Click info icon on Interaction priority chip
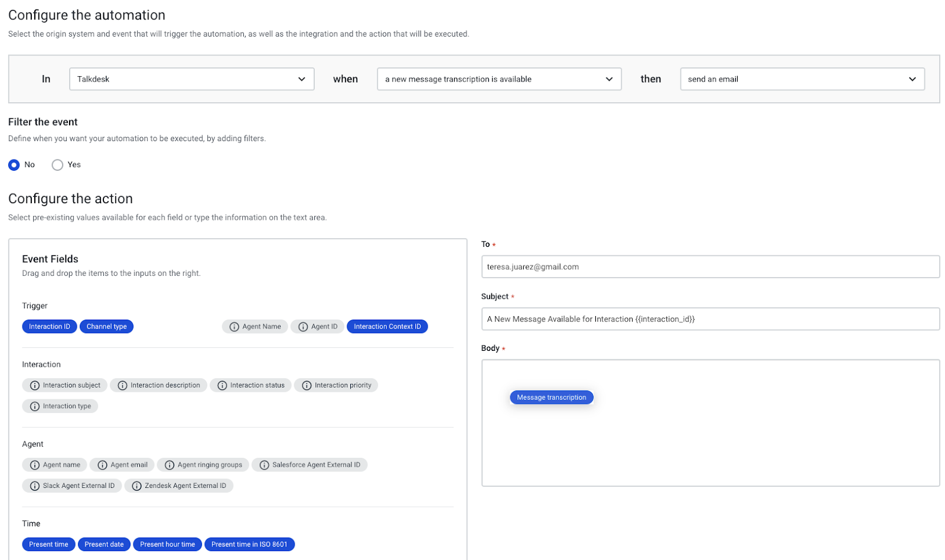Image resolution: width=945 pixels, height=560 pixels. tap(307, 386)
